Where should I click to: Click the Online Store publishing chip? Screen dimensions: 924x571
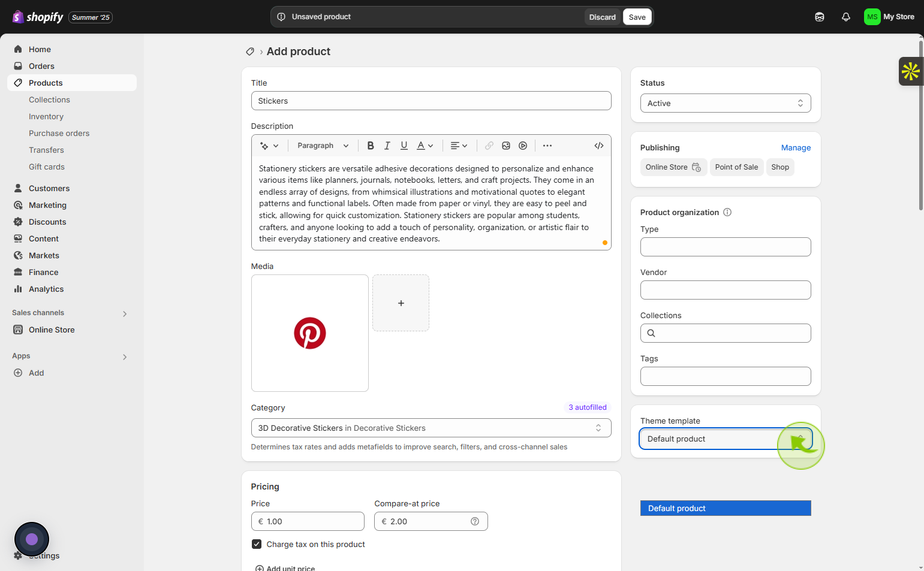pos(673,167)
